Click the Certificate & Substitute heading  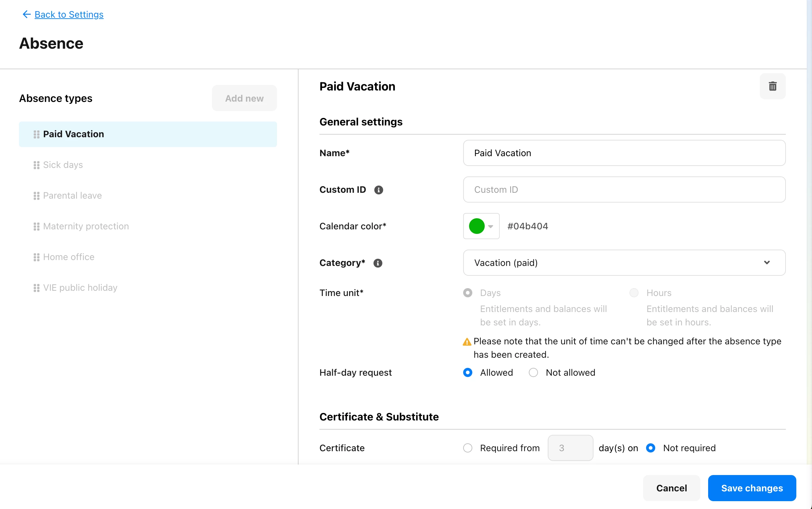[379, 417]
